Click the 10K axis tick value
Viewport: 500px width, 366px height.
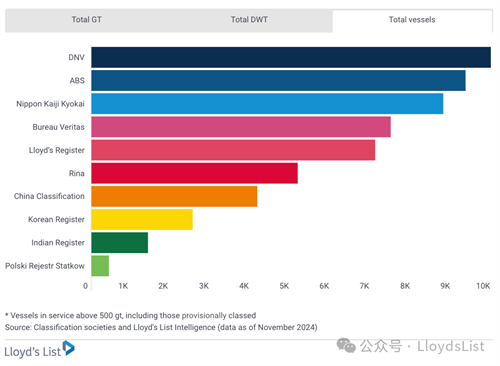point(483,286)
